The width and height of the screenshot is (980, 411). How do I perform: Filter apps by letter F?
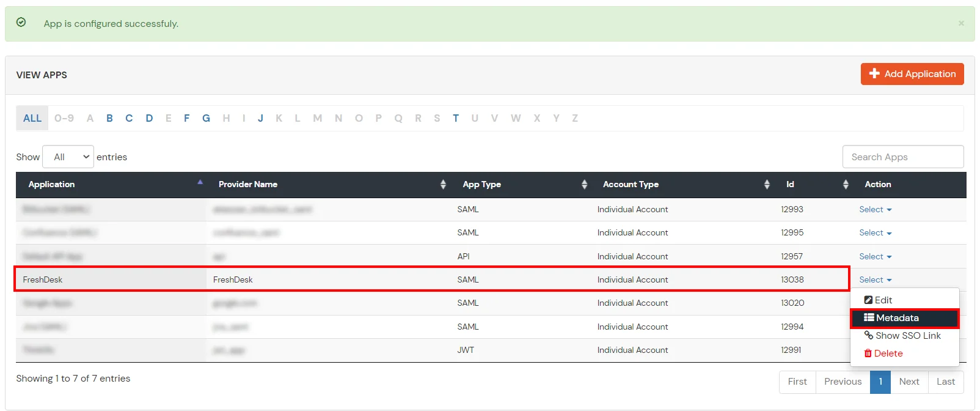pos(187,118)
